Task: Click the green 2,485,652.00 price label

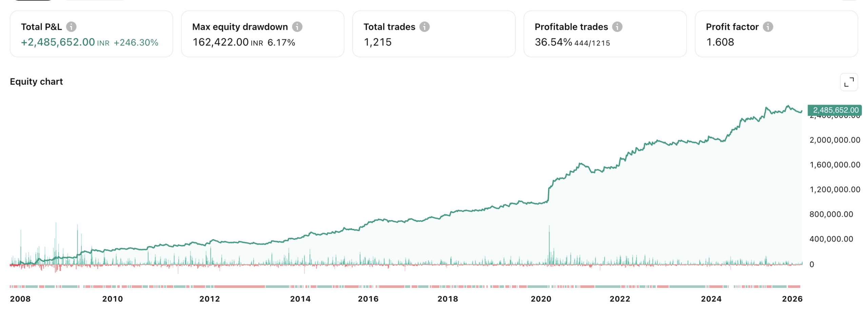Action: [835, 110]
